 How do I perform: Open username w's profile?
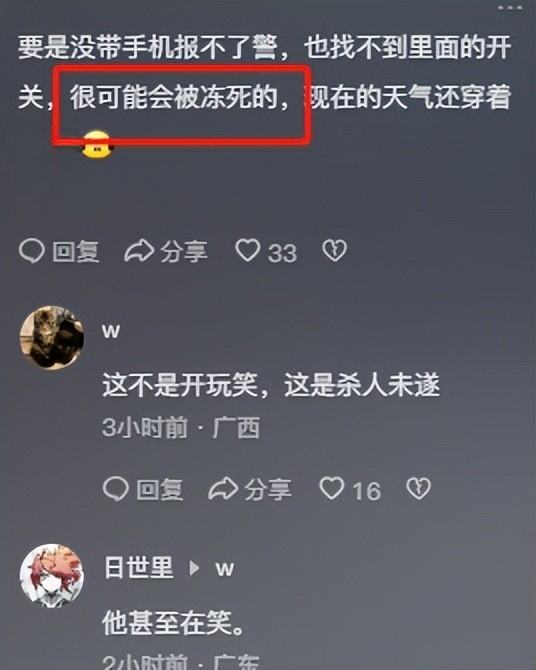111,332
